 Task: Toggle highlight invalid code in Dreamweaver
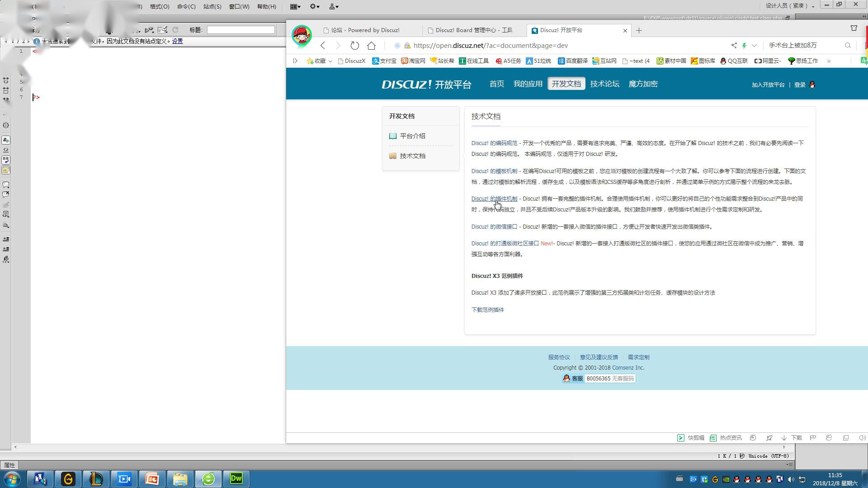point(6,150)
